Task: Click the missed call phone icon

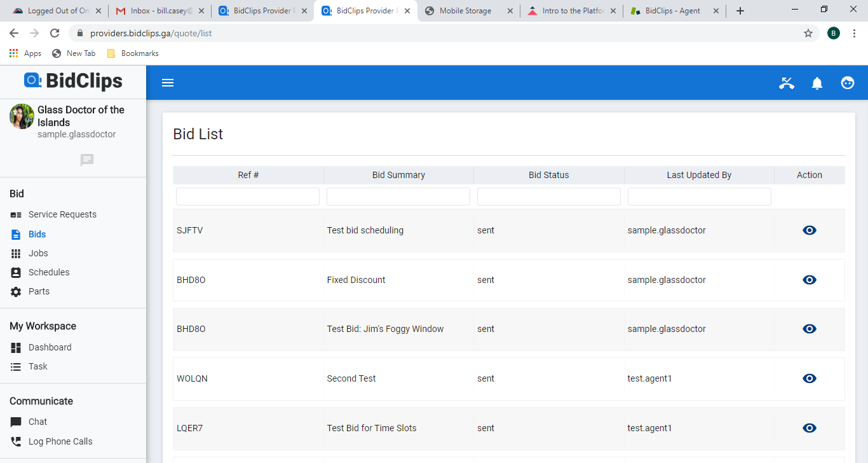Action: pos(787,83)
